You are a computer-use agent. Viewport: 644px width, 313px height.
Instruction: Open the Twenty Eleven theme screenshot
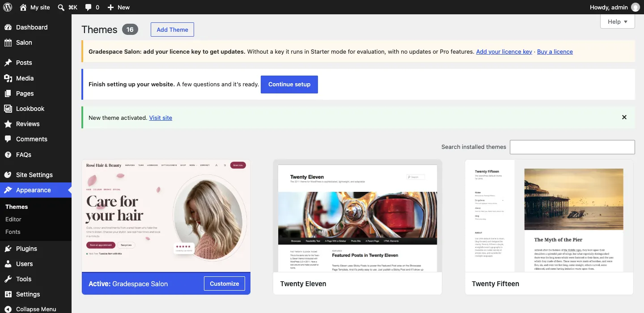point(358,216)
